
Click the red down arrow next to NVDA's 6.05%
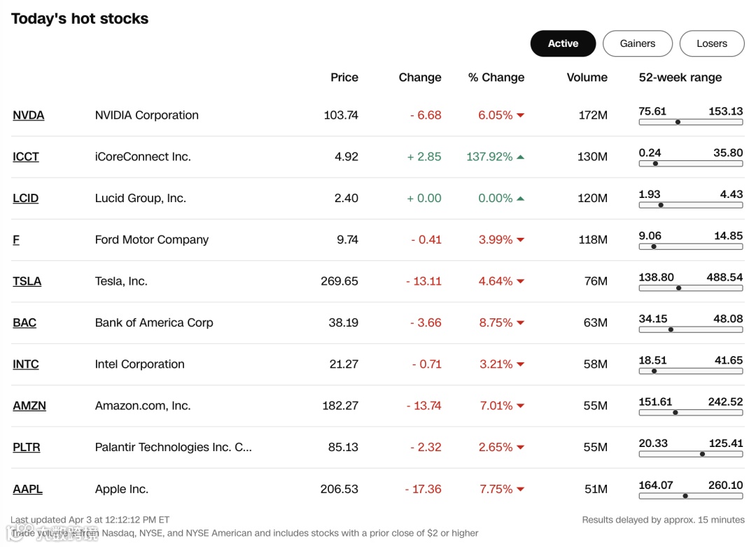521,115
